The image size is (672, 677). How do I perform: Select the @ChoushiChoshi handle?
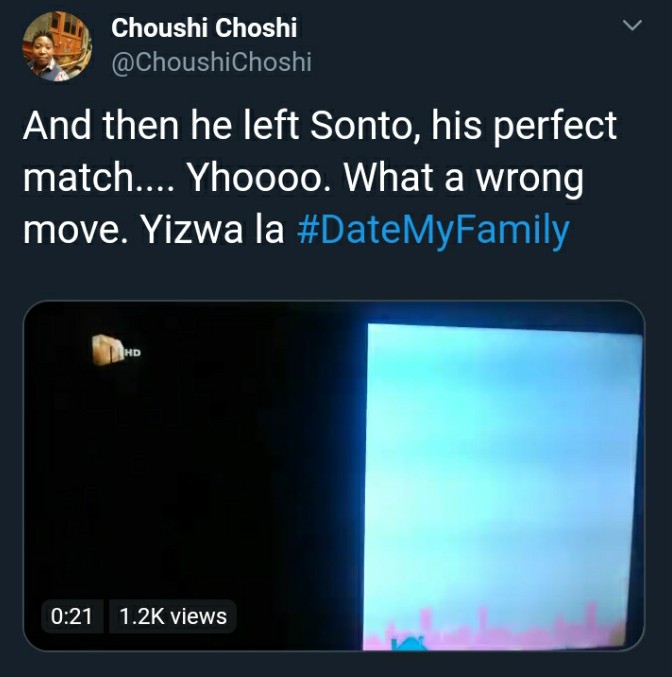(211, 62)
